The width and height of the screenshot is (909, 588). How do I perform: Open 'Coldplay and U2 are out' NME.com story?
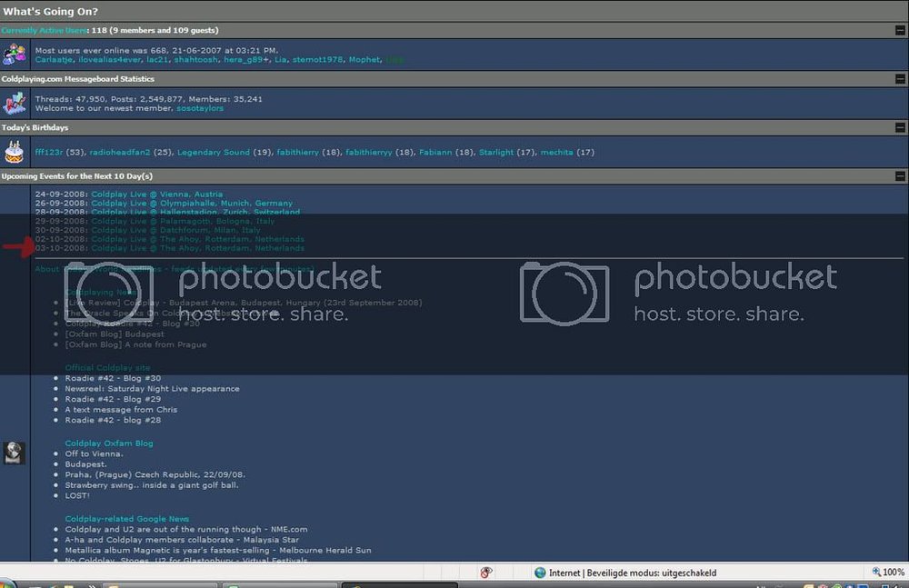pyautogui.click(x=186, y=530)
